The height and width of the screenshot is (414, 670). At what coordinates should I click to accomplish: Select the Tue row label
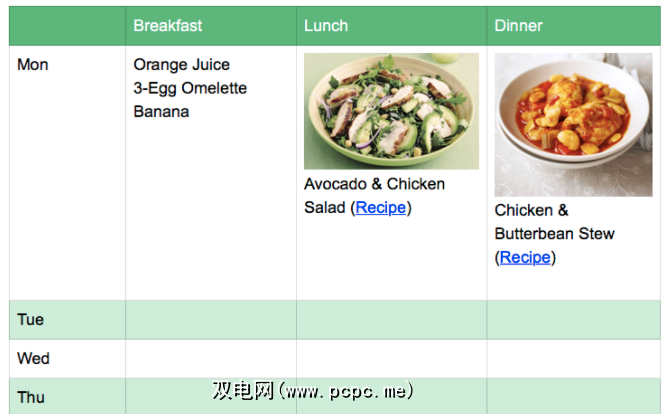[x=31, y=320]
